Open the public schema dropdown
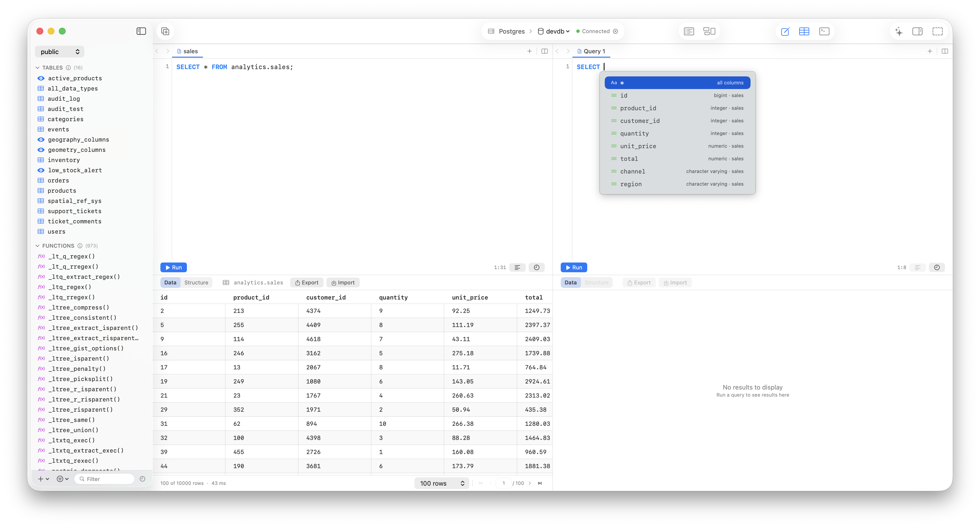This screenshot has height=527, width=980. pyautogui.click(x=60, y=52)
